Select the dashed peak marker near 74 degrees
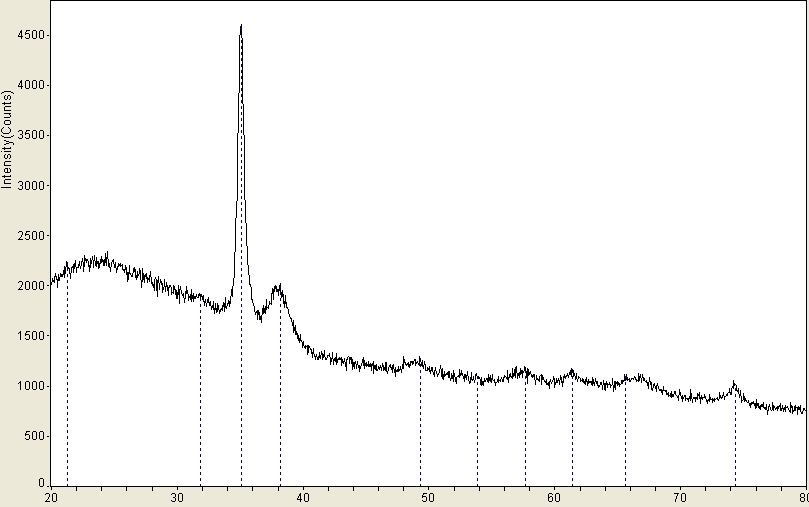 (735, 440)
